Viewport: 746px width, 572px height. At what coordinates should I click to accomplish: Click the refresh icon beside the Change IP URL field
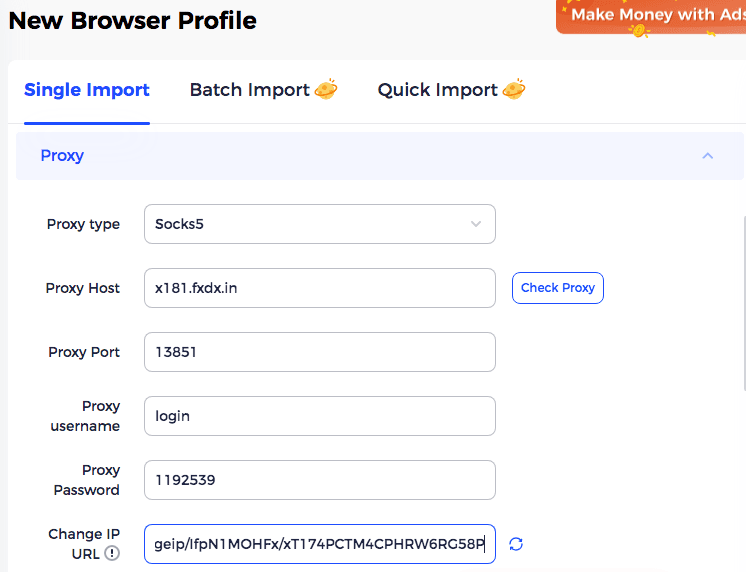pyautogui.click(x=516, y=544)
